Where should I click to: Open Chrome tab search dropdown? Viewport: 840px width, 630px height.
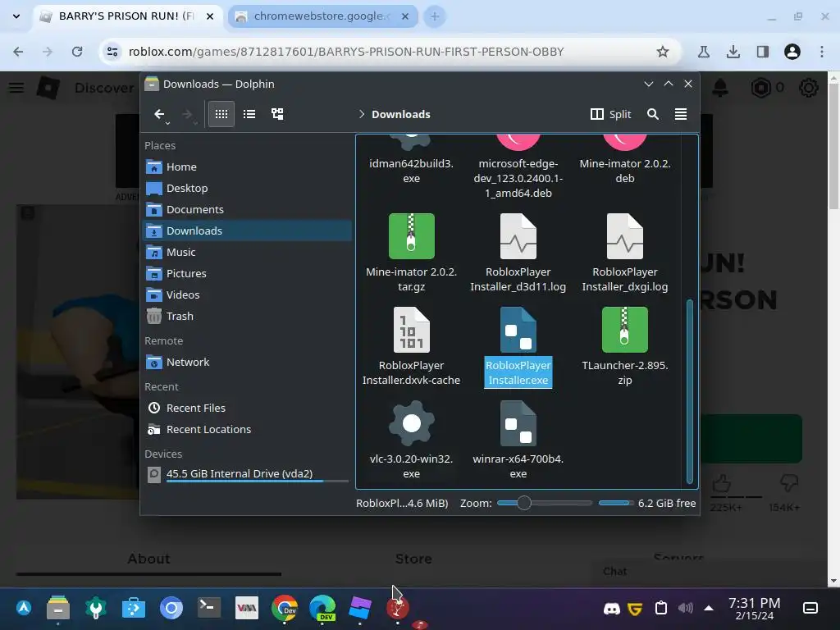16,16
